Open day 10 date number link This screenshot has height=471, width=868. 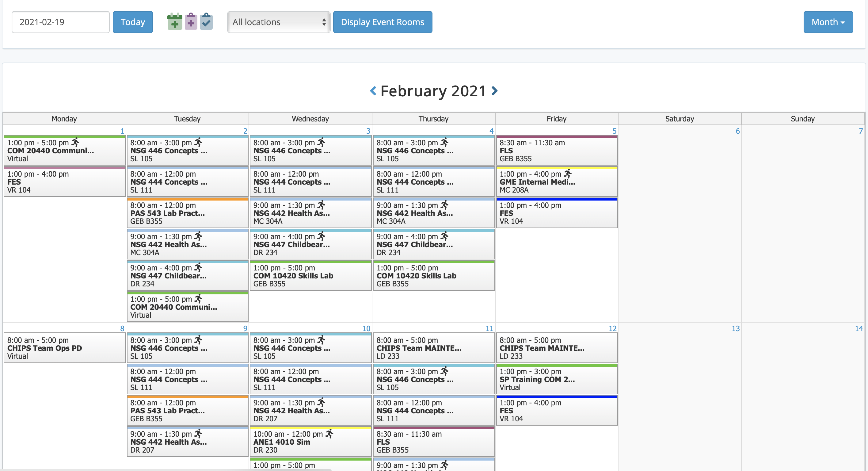[x=366, y=328]
